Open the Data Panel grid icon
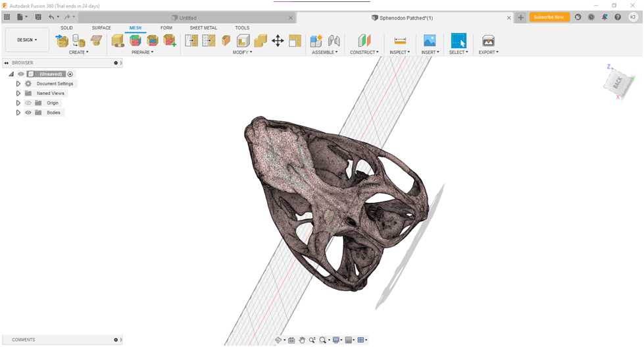This screenshot has width=644, height=347. pos(7,17)
